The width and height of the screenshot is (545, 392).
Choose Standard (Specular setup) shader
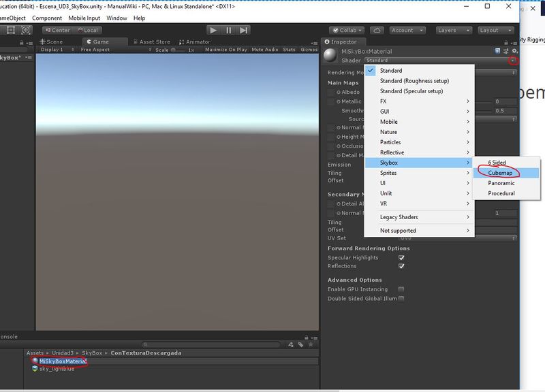(x=420, y=91)
